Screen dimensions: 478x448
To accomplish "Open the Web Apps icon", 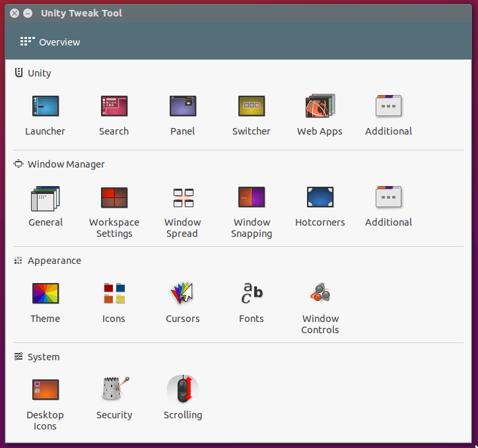I will click(x=320, y=106).
